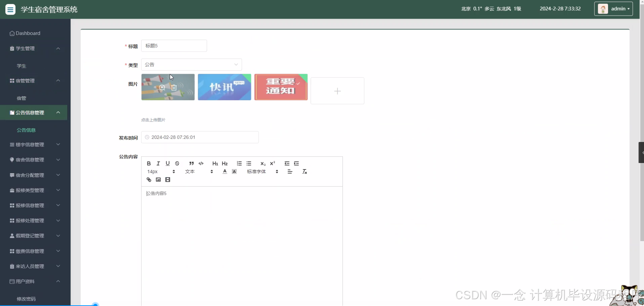This screenshot has width=644, height=306.
Task: Insert a hyperlink in the content editor
Action: (x=149, y=179)
